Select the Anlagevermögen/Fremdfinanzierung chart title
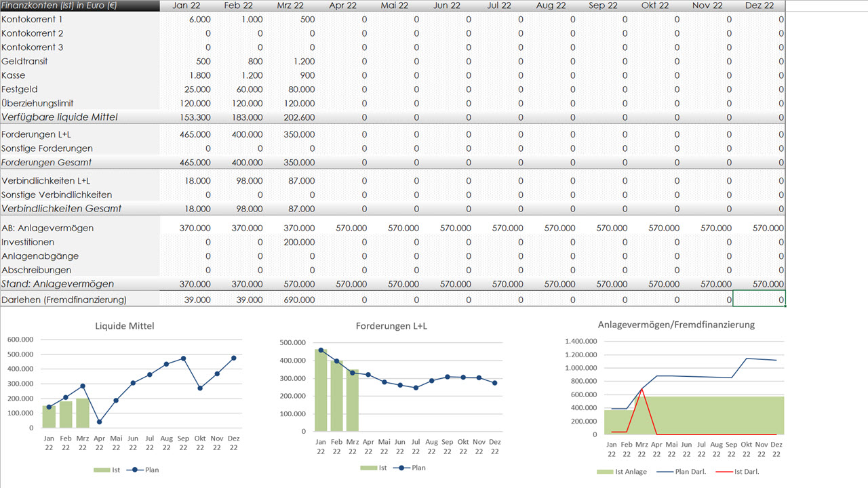The image size is (868, 488). point(676,325)
